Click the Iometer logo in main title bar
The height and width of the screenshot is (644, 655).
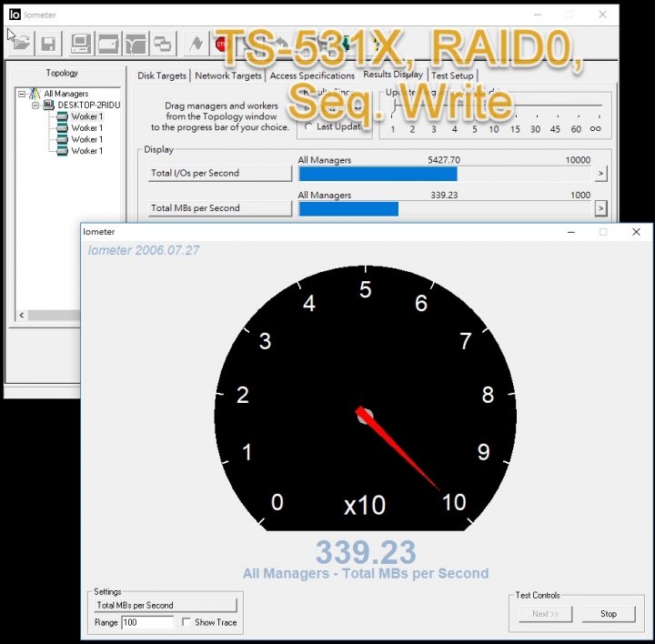coord(15,15)
